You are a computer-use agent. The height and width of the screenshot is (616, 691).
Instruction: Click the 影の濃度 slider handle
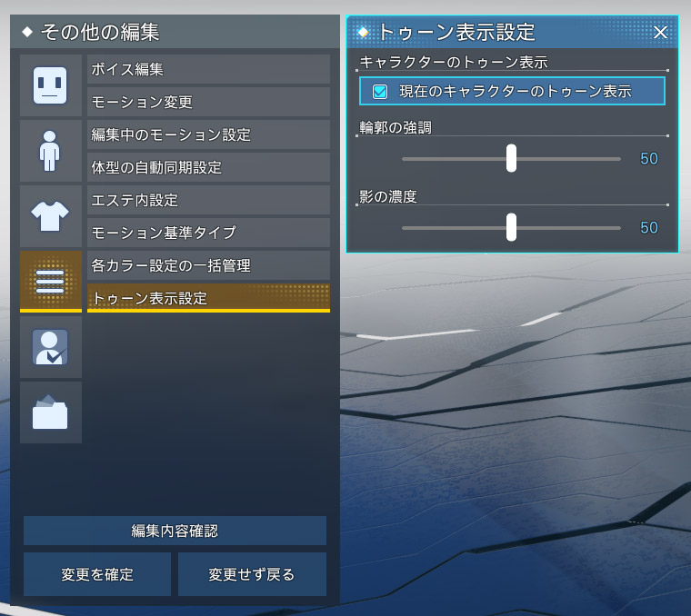click(511, 227)
